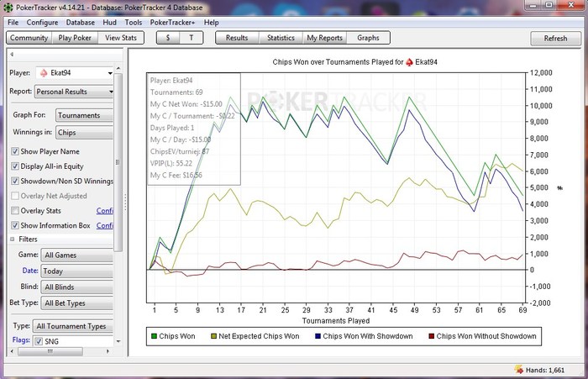The height and width of the screenshot is (379, 588).
Task: Open the Statistics view
Action: (281, 38)
